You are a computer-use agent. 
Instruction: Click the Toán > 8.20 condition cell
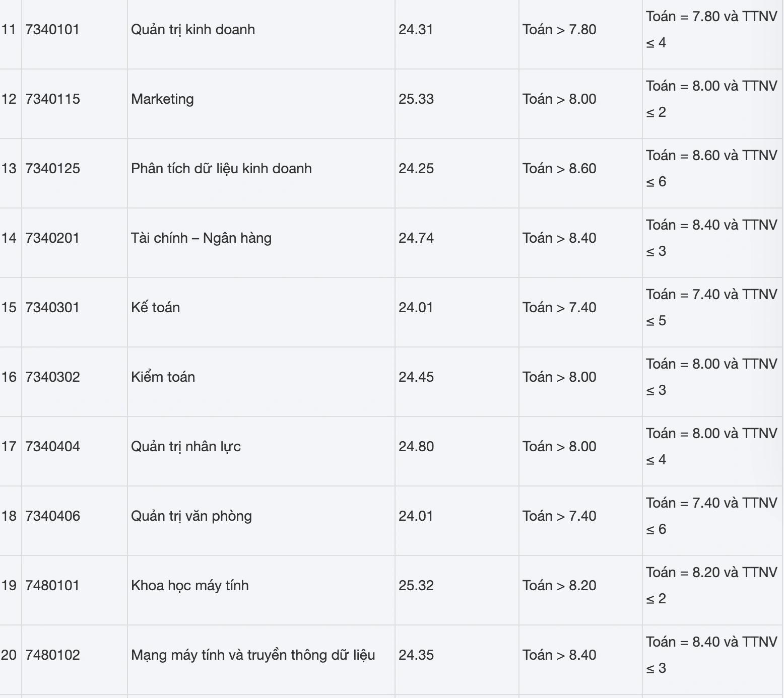tap(559, 586)
